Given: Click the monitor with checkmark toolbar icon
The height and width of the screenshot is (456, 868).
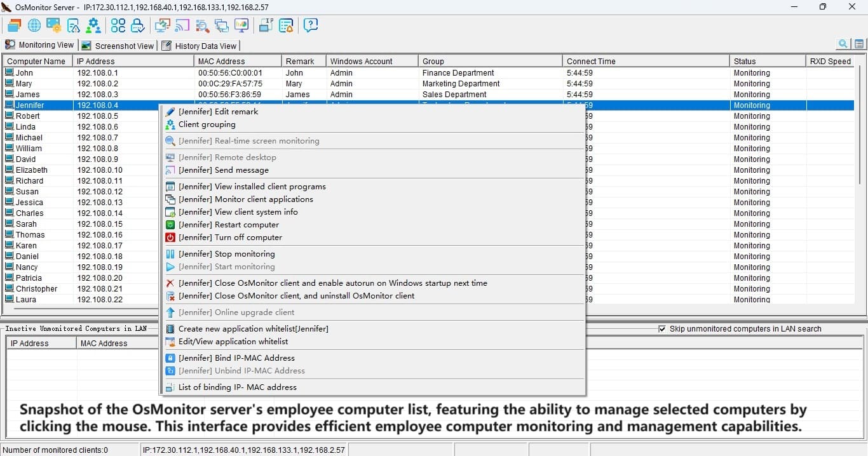Looking at the screenshot, I should pos(163,25).
